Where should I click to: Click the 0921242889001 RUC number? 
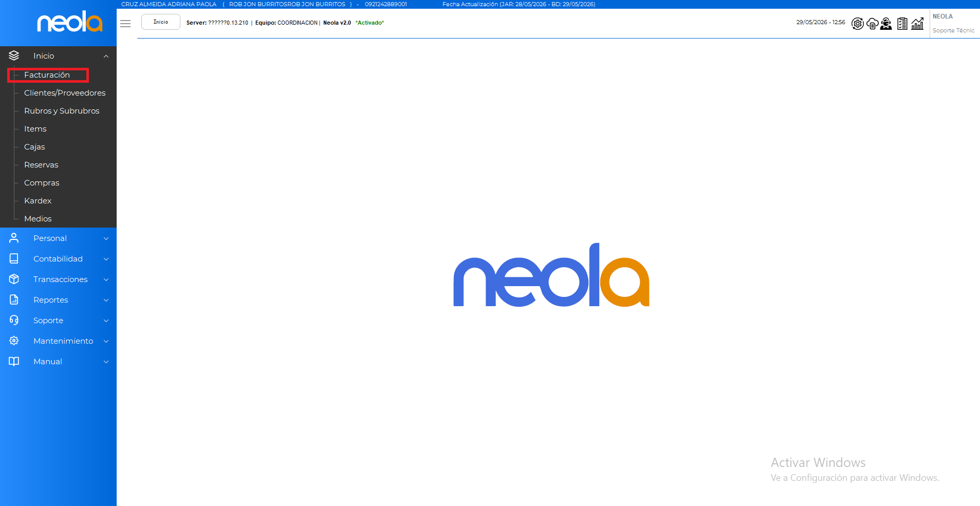pyautogui.click(x=386, y=4)
